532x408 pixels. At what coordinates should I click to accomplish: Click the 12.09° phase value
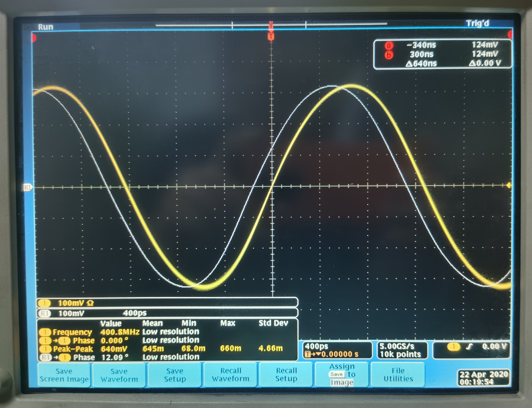click(x=115, y=357)
